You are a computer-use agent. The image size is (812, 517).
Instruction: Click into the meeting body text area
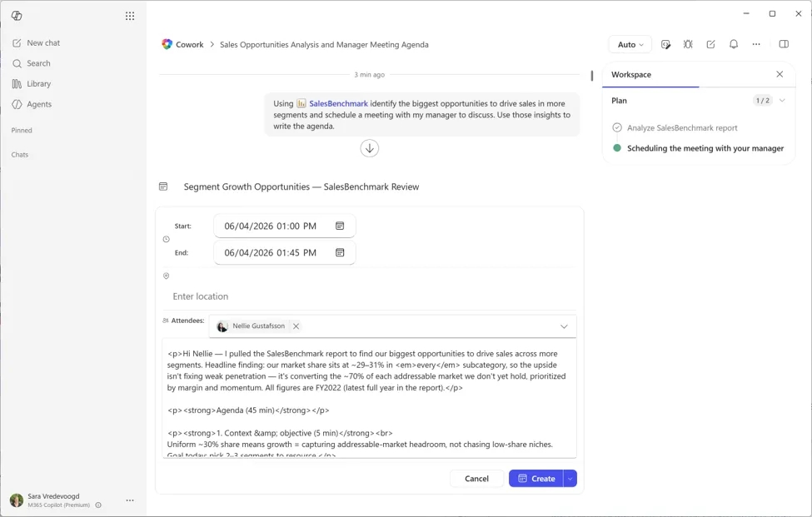coord(369,399)
